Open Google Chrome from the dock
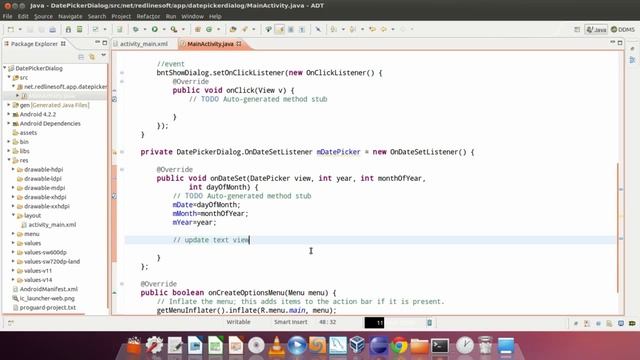The height and width of the screenshot is (360, 640). coord(399,345)
